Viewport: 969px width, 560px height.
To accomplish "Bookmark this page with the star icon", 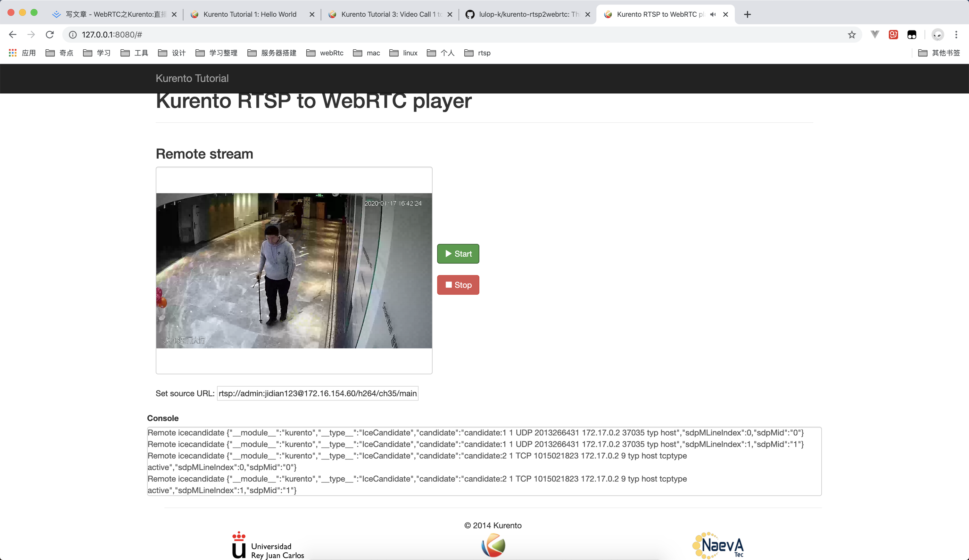I will click(x=851, y=35).
